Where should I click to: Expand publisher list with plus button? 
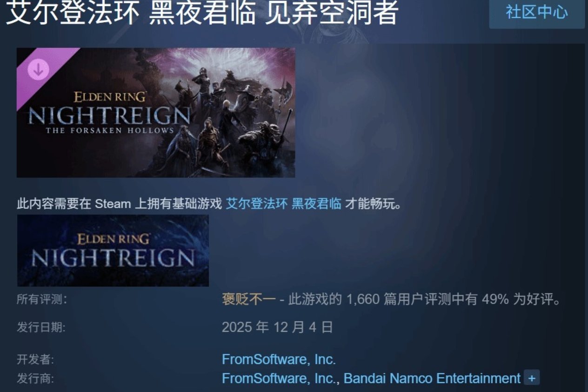(x=532, y=378)
